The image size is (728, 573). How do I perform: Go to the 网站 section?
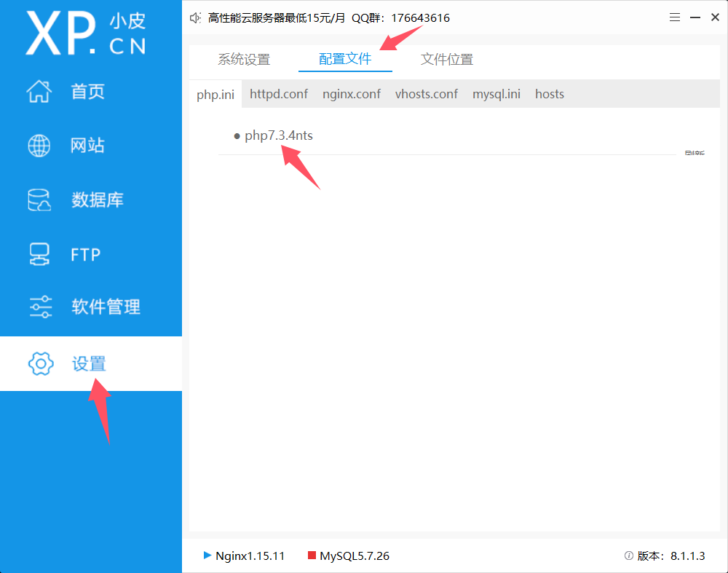pyautogui.click(x=88, y=146)
